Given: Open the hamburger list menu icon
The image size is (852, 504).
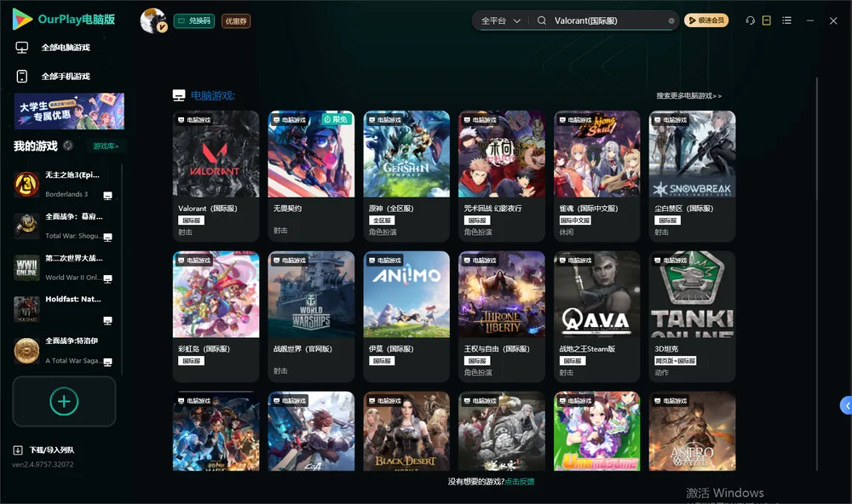Looking at the screenshot, I should tap(786, 20).
